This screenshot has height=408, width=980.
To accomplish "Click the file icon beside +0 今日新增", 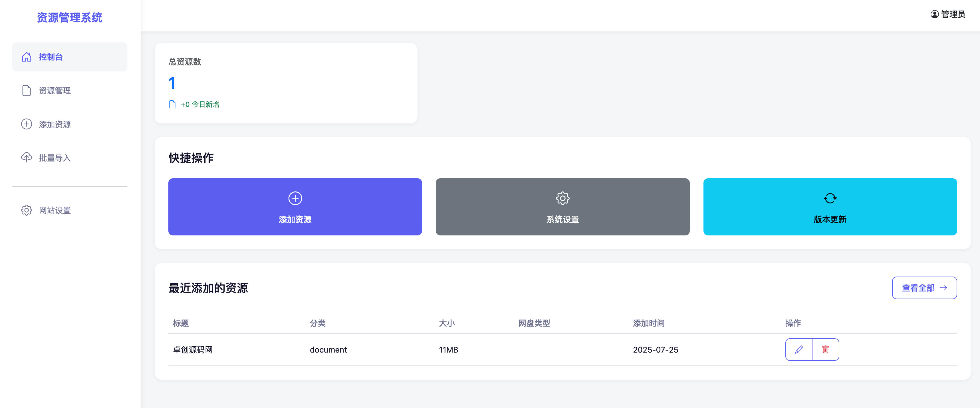I will [172, 104].
